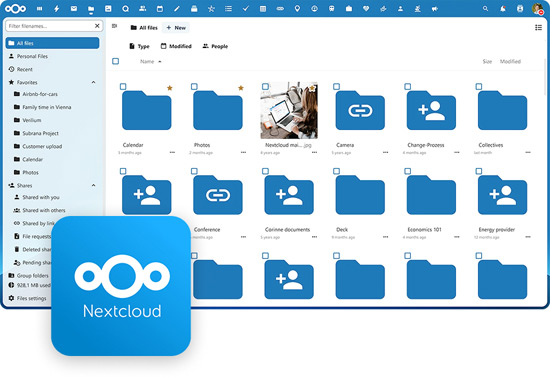The image size is (550, 380).
Task: Open the Contacts people icon in top bar
Action: point(142,9)
